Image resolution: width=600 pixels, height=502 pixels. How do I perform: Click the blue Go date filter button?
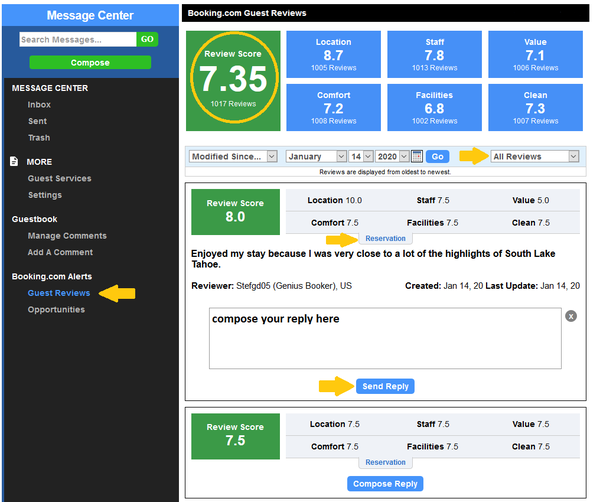pyautogui.click(x=437, y=156)
